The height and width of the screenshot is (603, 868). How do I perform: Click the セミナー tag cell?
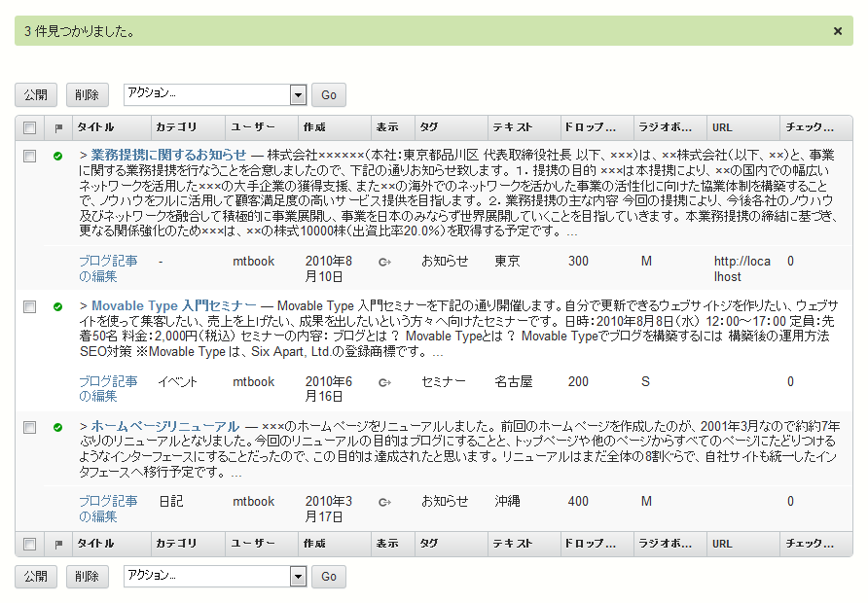click(x=444, y=381)
